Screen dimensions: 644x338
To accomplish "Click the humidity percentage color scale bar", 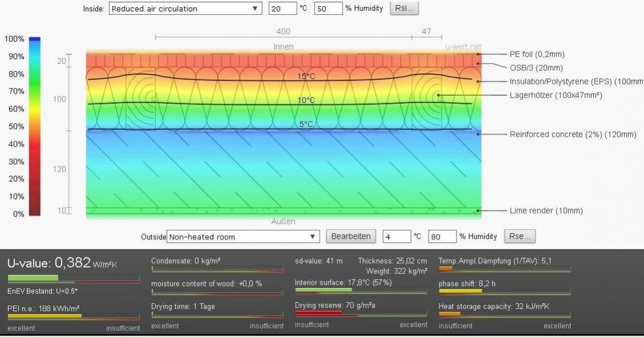I will point(34,127).
